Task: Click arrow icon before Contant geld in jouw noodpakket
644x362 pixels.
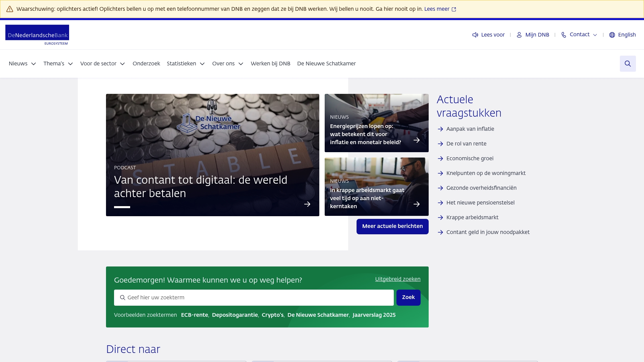Action: pos(440,232)
